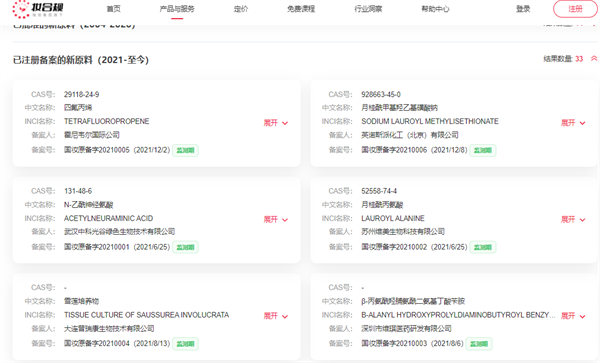
Task: Click TISSUE CULTURE OF SAUSSUREA INVOLUCRATA text
Action: 146,315
